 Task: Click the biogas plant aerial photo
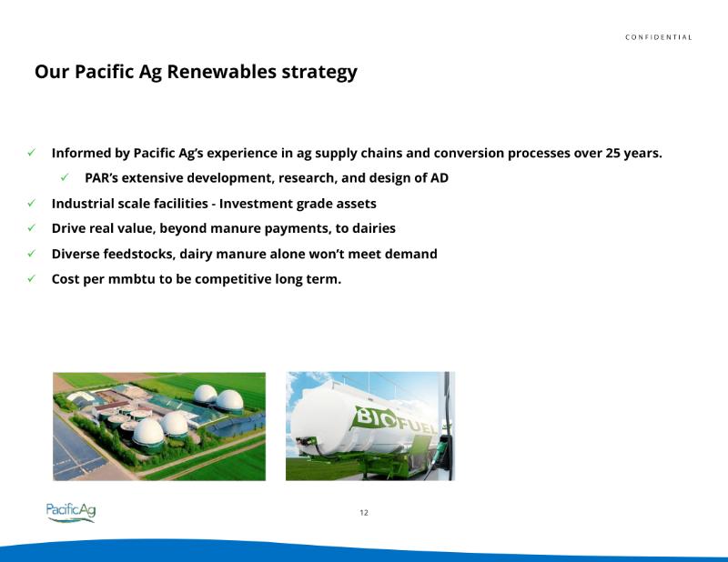click(159, 426)
